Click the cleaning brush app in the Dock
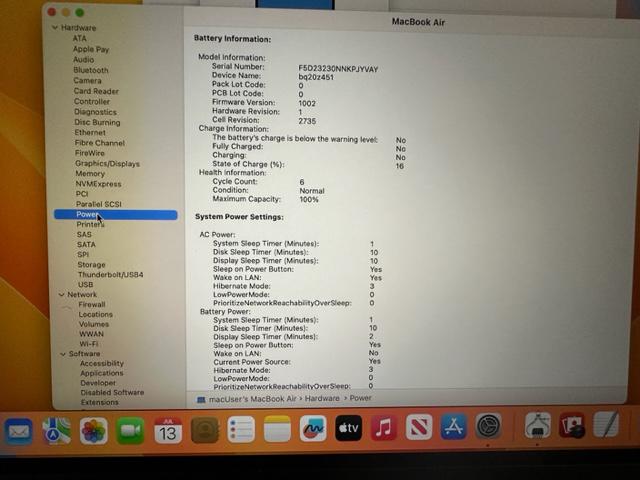The height and width of the screenshot is (480, 640). pyautogui.click(x=538, y=426)
